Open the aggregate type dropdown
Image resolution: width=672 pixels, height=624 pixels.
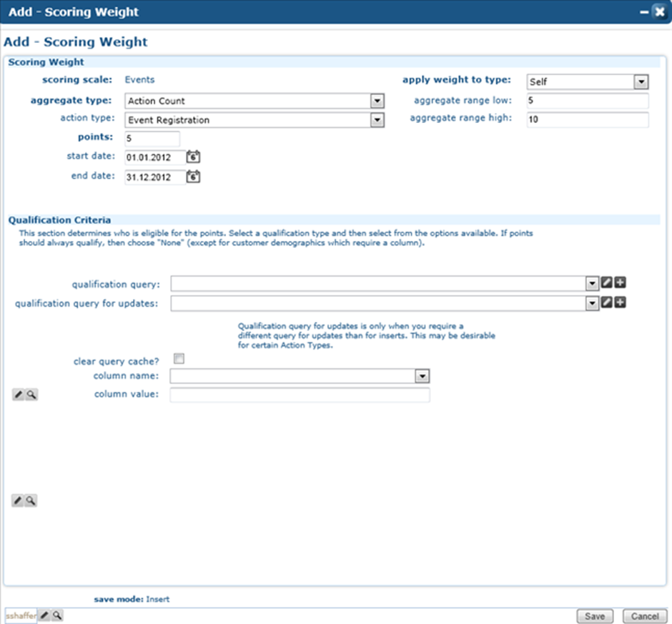coord(377,101)
